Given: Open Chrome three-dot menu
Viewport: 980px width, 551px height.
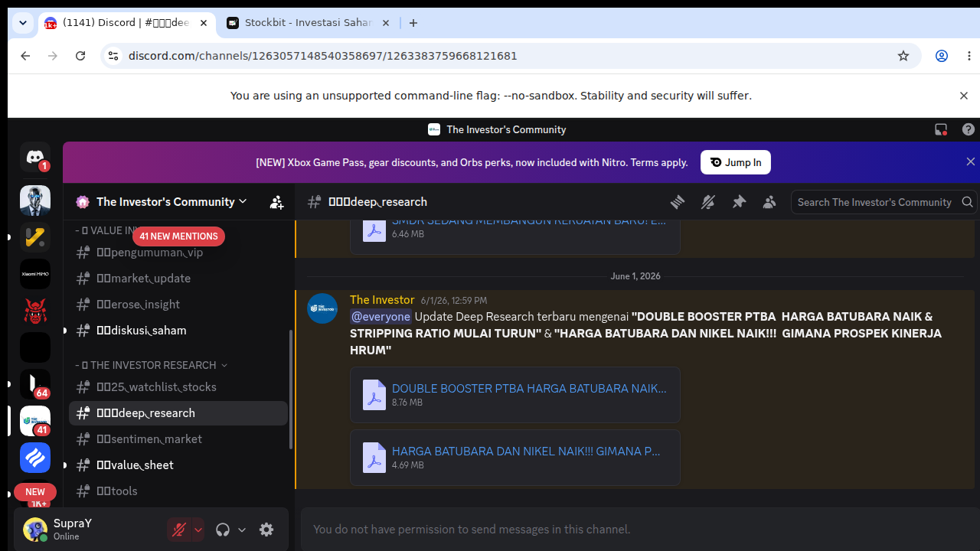Looking at the screenshot, I should [969, 56].
